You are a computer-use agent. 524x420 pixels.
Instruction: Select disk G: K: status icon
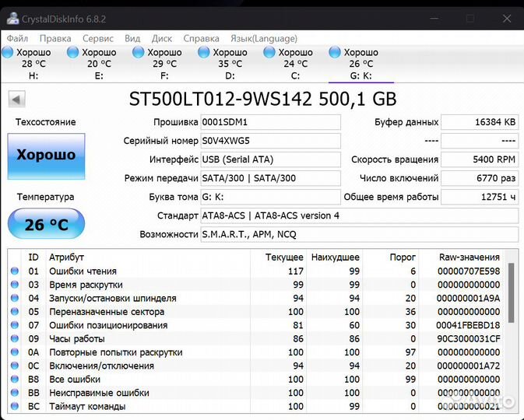point(335,52)
